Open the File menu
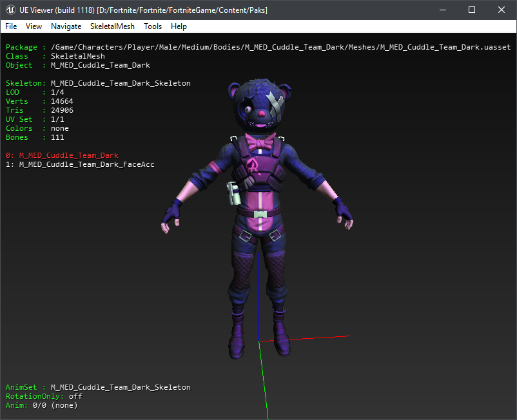The image size is (517, 420). click(x=11, y=26)
